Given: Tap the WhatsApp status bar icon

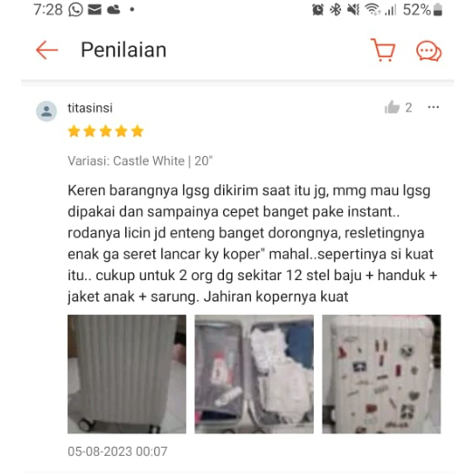Looking at the screenshot, I should tap(75, 10).
